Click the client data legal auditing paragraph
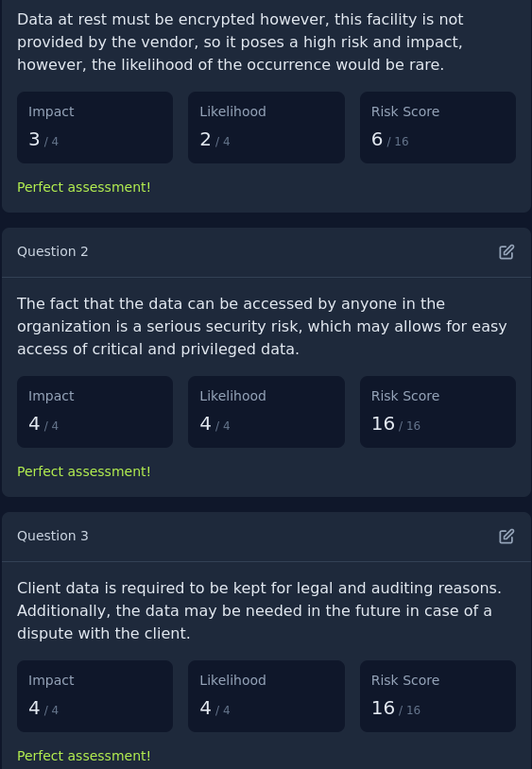Viewport: 532px width, 769px height. [259, 611]
